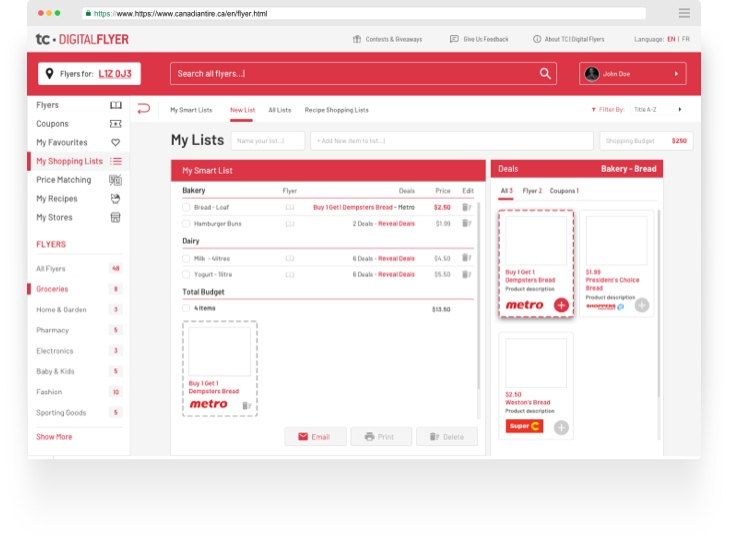This screenshot has height=554, width=731.
Task: Open the Filter By Title A-Z dropdown
Action: click(x=658, y=110)
